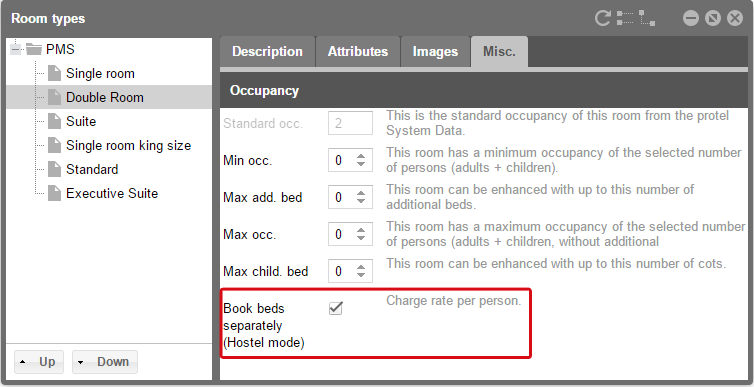Screen dimensions: 754x387
Task: Click the Suite document icon
Action: tap(54, 121)
